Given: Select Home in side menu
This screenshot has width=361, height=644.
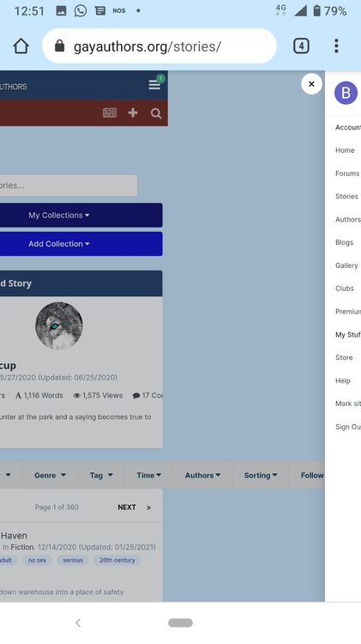Looking at the screenshot, I should [345, 150].
